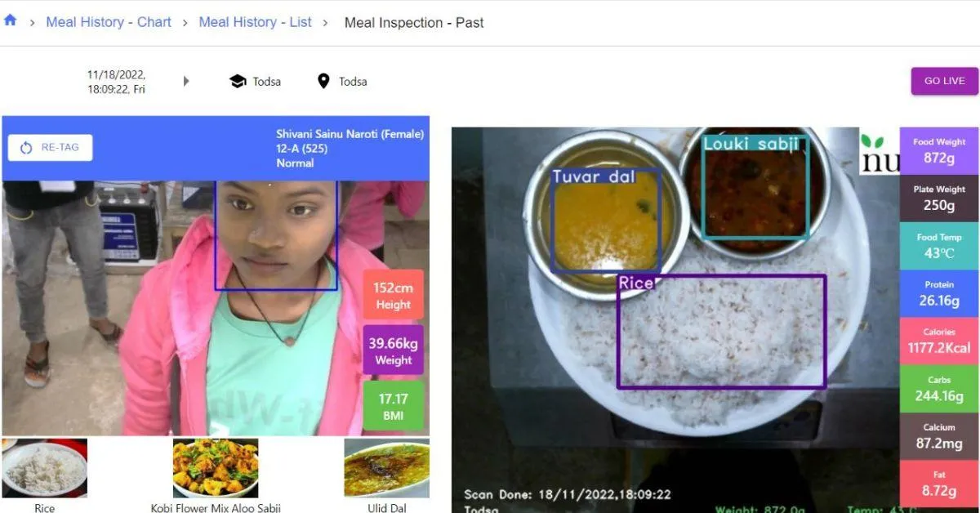Click the Calories 1177.2Kcal tile
The width and height of the screenshot is (980, 513).
tap(939, 341)
